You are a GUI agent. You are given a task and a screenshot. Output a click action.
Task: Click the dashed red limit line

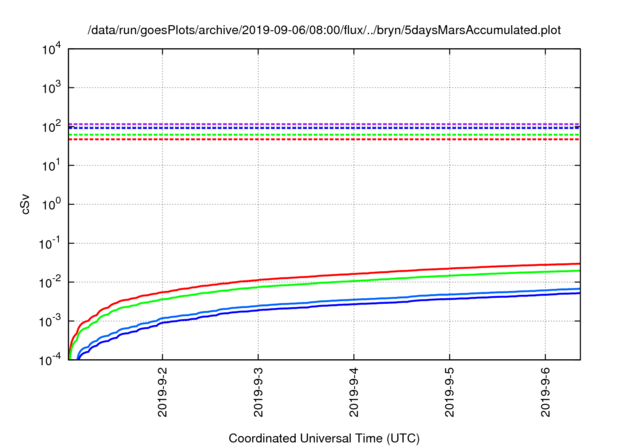pos(324,140)
